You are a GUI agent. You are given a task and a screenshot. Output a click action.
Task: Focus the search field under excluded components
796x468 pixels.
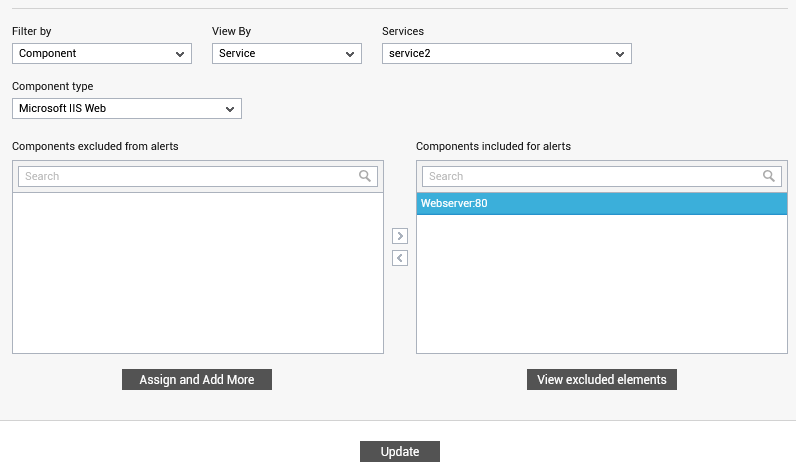(197, 176)
